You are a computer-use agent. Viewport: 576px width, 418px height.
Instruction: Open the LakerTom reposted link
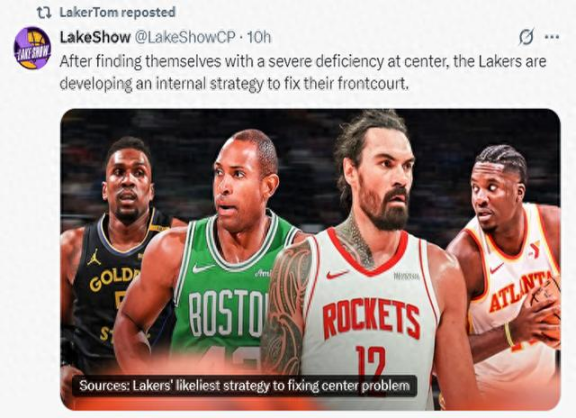(118, 12)
